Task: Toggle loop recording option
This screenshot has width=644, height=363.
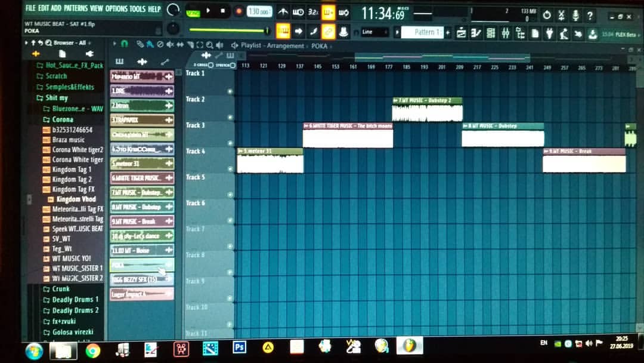Action: [x=344, y=13]
